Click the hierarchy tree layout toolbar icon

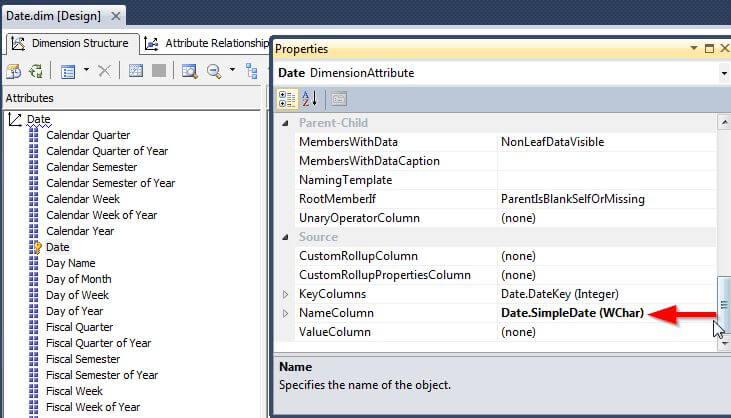252,71
